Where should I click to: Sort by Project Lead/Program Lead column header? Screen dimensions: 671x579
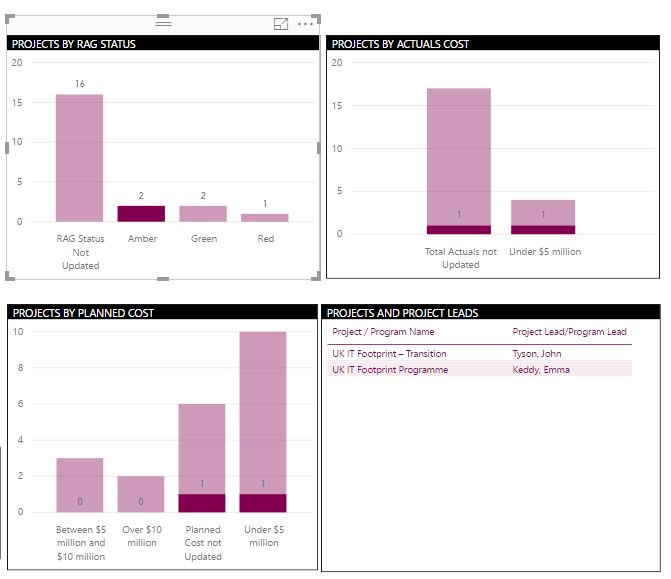(x=569, y=332)
